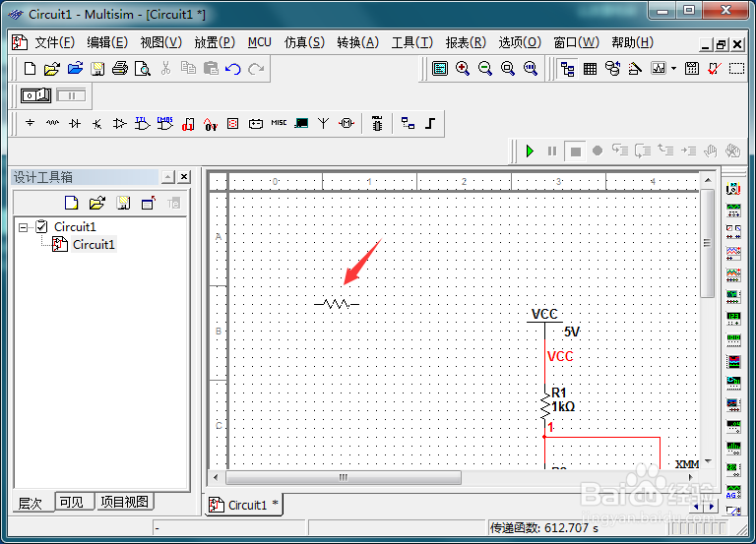756x544 pixels.
Task: Create new design in toolbox panel
Action: (x=71, y=203)
